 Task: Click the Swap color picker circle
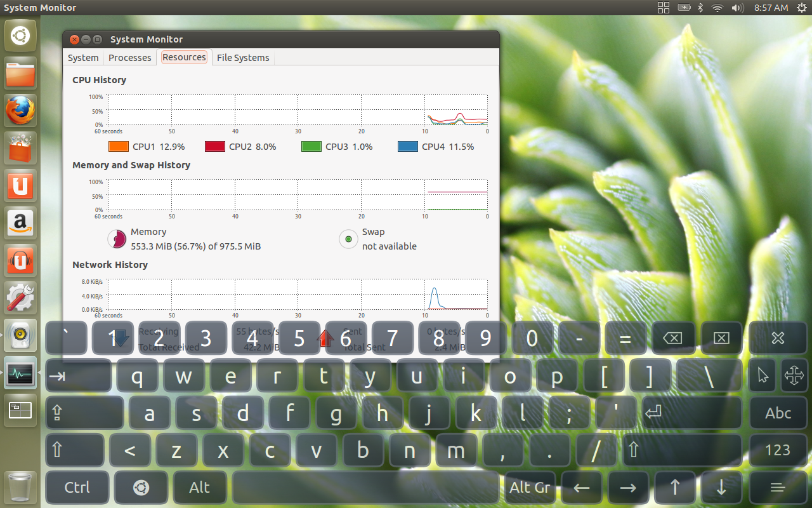348,239
